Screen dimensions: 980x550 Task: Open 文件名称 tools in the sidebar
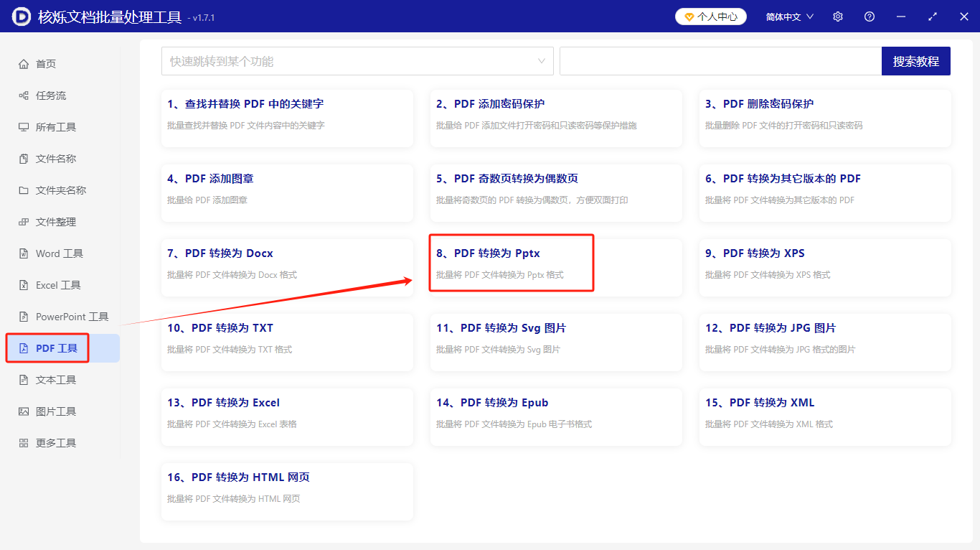(x=60, y=159)
